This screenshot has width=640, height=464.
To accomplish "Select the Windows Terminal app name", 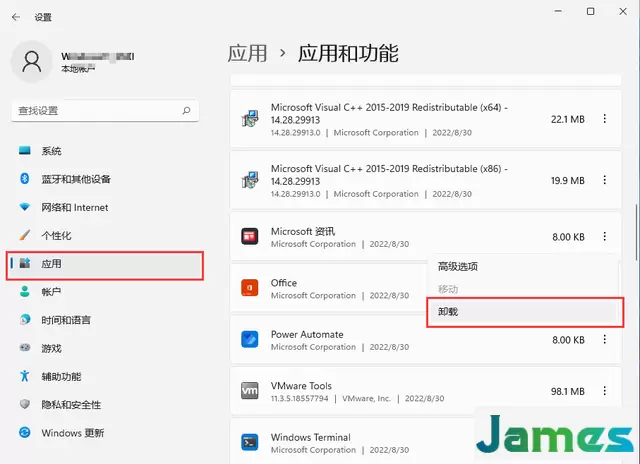I will pos(311,437).
